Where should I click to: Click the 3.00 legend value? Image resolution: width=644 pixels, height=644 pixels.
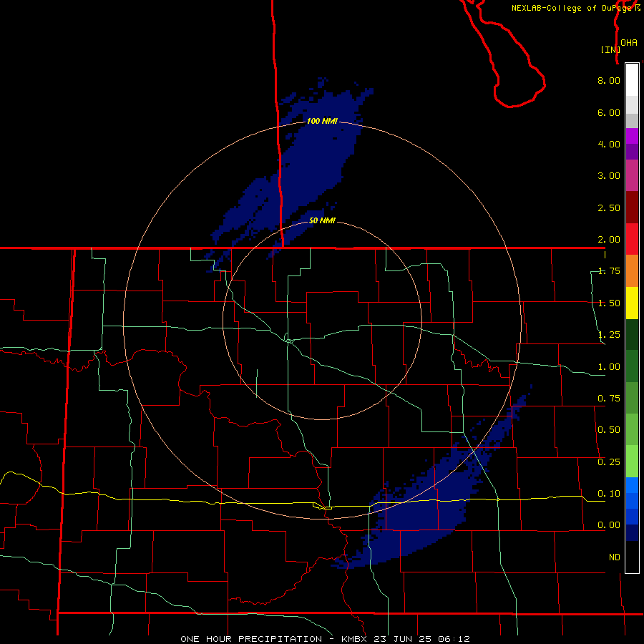(609, 176)
